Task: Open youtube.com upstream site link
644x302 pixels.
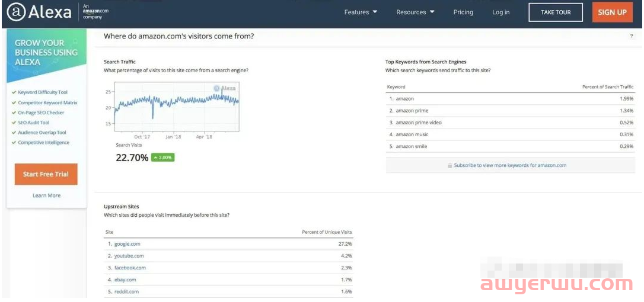Action: (129, 256)
